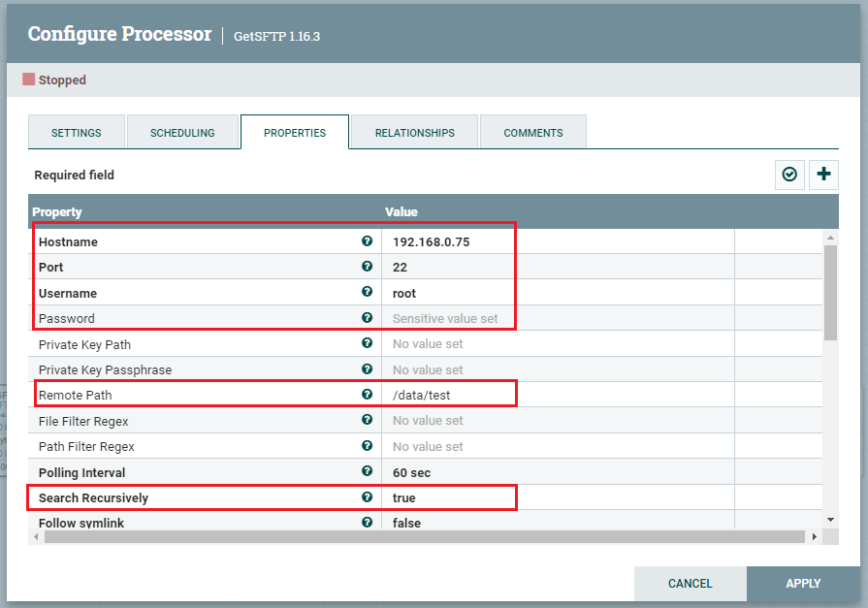Open help icon for Remote Path
Image resolution: width=868 pixels, height=608 pixels.
[367, 395]
